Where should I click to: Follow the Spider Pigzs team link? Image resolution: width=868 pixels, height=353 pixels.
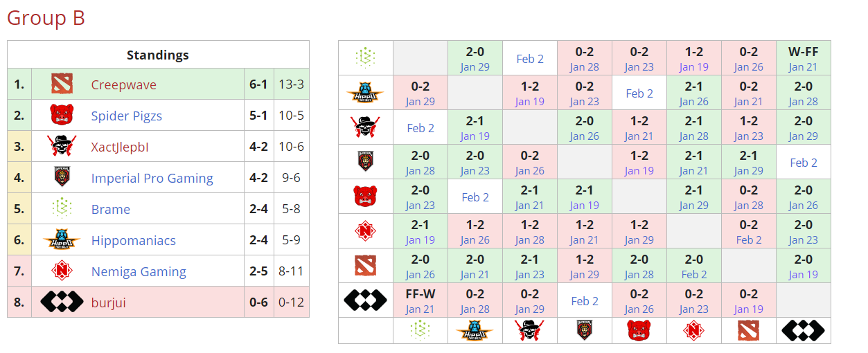click(126, 116)
